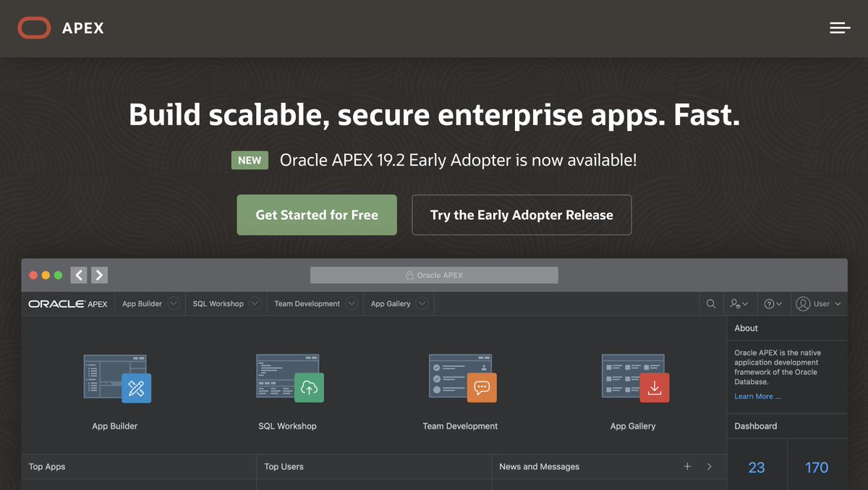Click the browser forward arrow button

click(x=100, y=275)
